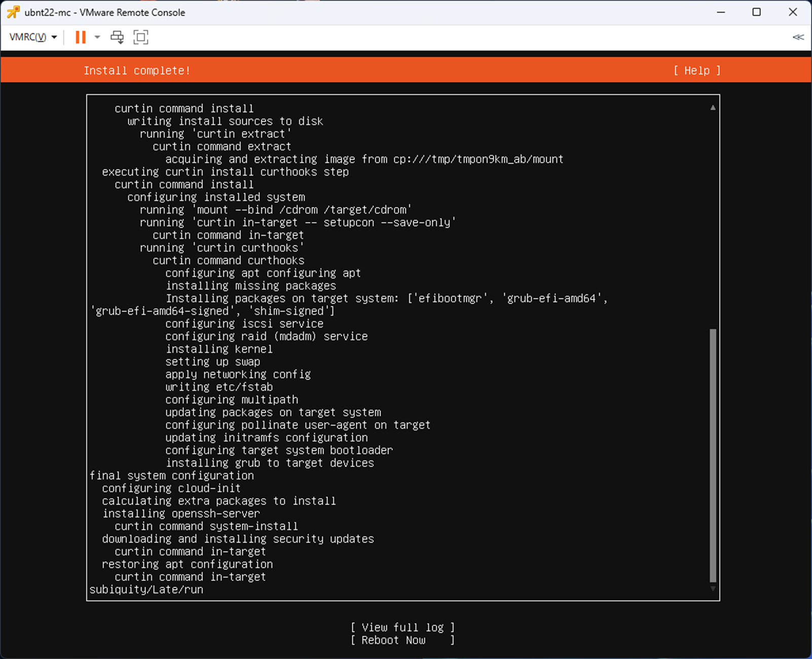Screen dimensions: 812x659
Task: Click 'curtin command curthooks' log line
Action: pyautogui.click(x=229, y=260)
